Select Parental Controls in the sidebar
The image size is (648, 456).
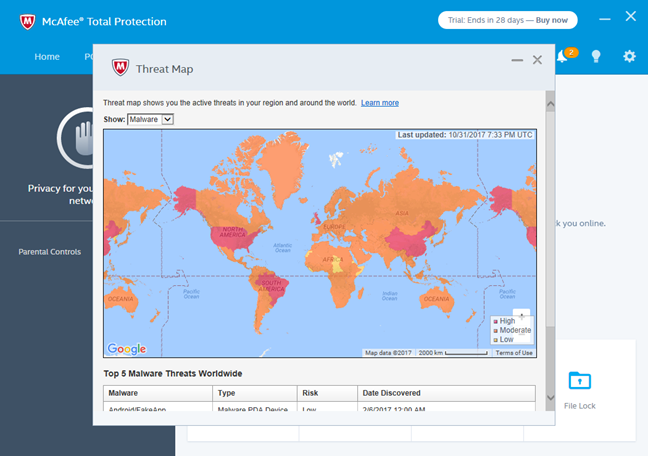tap(50, 252)
